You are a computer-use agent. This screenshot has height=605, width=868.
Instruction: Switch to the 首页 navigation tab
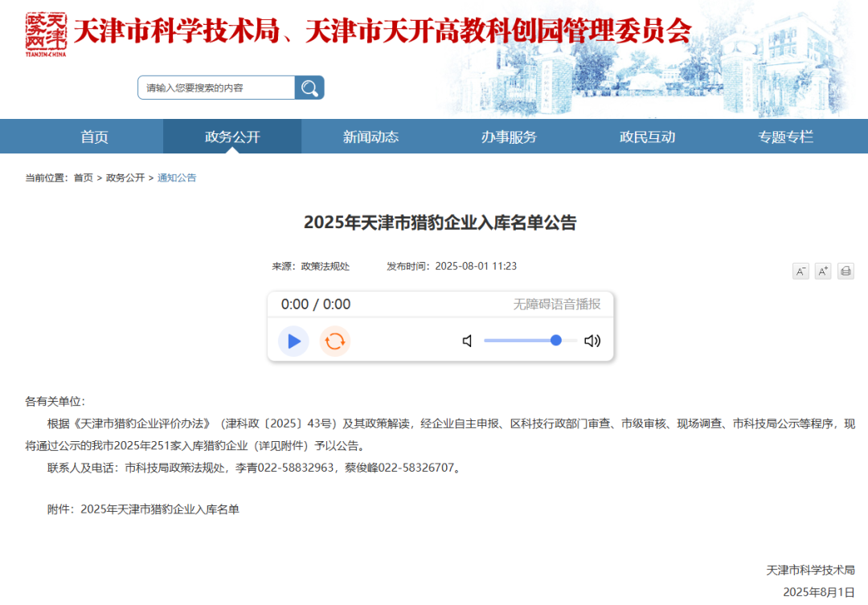click(94, 137)
